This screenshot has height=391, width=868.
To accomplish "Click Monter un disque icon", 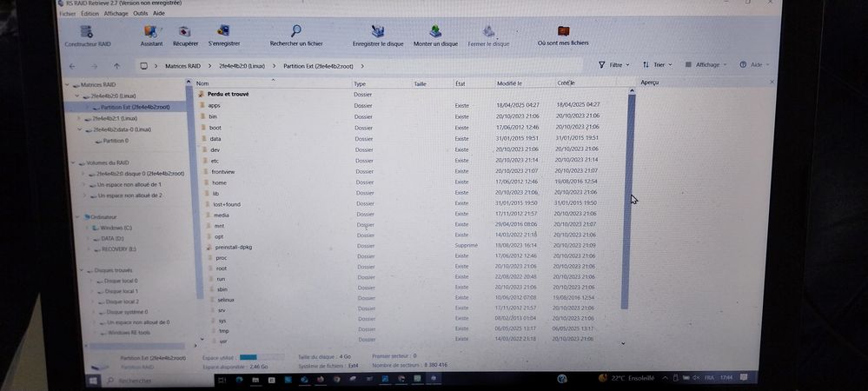I will pos(435,32).
